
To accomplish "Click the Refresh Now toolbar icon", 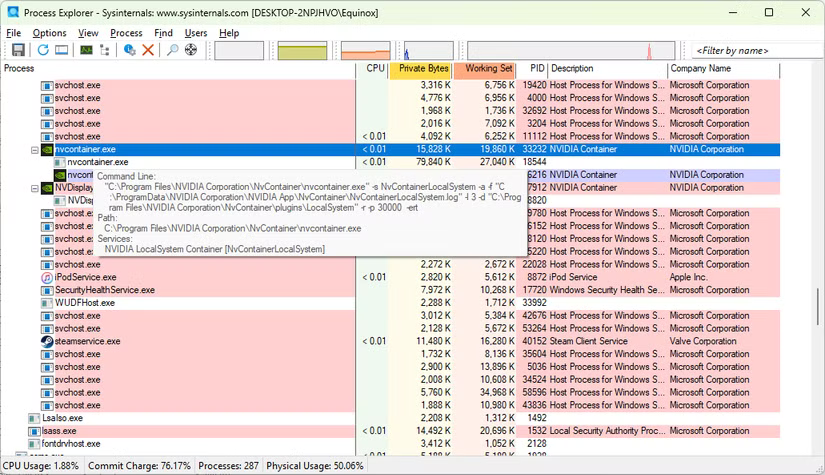I will (x=42, y=50).
